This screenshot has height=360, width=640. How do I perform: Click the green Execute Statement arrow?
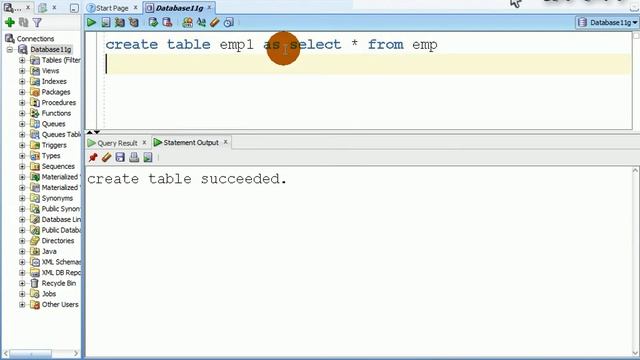point(91,22)
